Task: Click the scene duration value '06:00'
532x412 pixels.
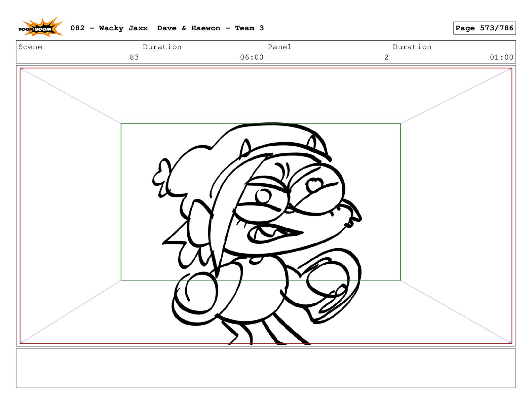Action: click(x=252, y=57)
